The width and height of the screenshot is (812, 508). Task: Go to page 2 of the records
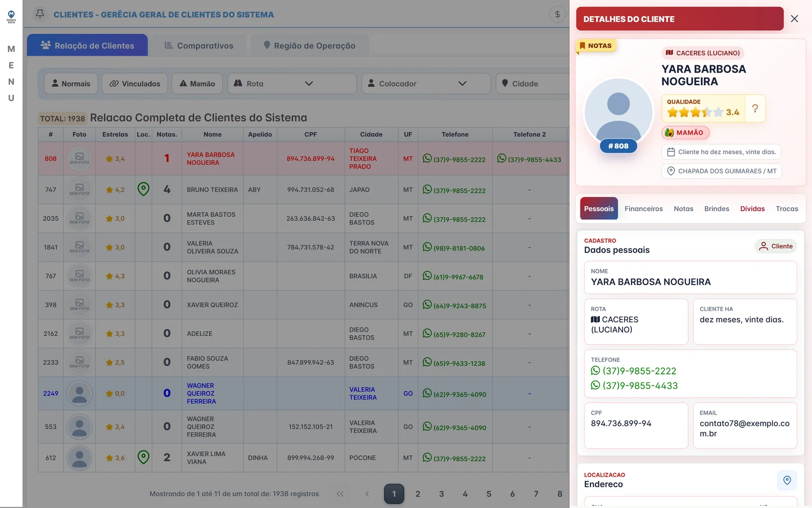pos(418,494)
